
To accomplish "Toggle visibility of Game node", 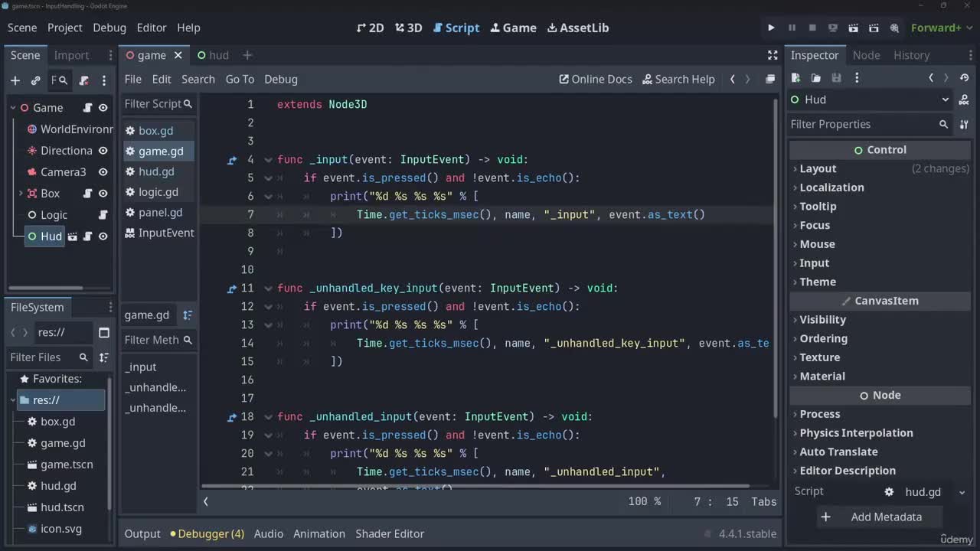I will (103, 108).
